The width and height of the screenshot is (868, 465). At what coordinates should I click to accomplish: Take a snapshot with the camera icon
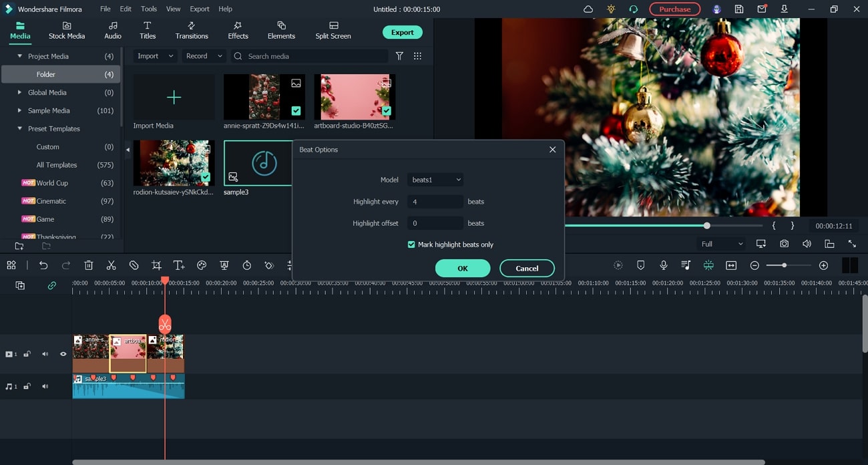(784, 244)
